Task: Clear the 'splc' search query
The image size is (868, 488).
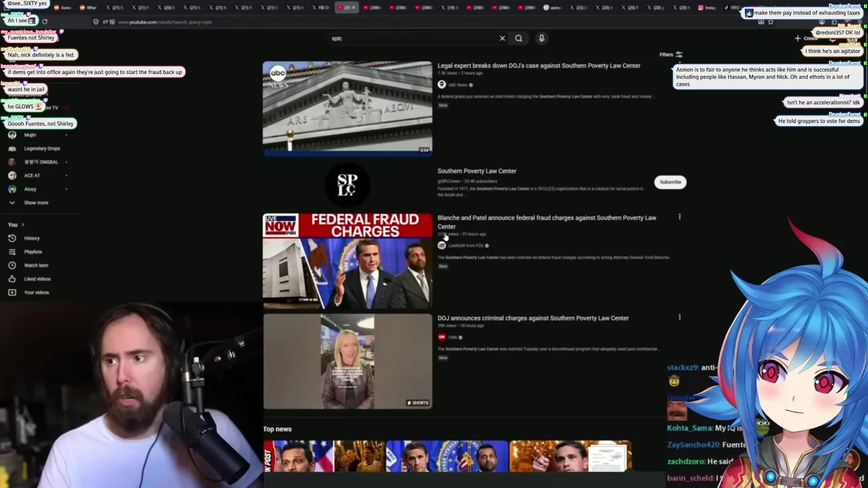Action: (502, 39)
